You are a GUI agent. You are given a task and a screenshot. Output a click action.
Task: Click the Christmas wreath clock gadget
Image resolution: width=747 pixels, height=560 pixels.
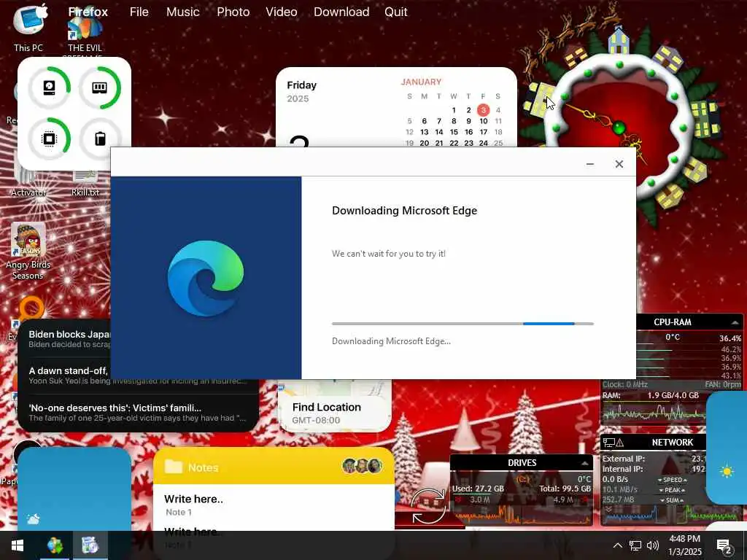click(x=619, y=128)
